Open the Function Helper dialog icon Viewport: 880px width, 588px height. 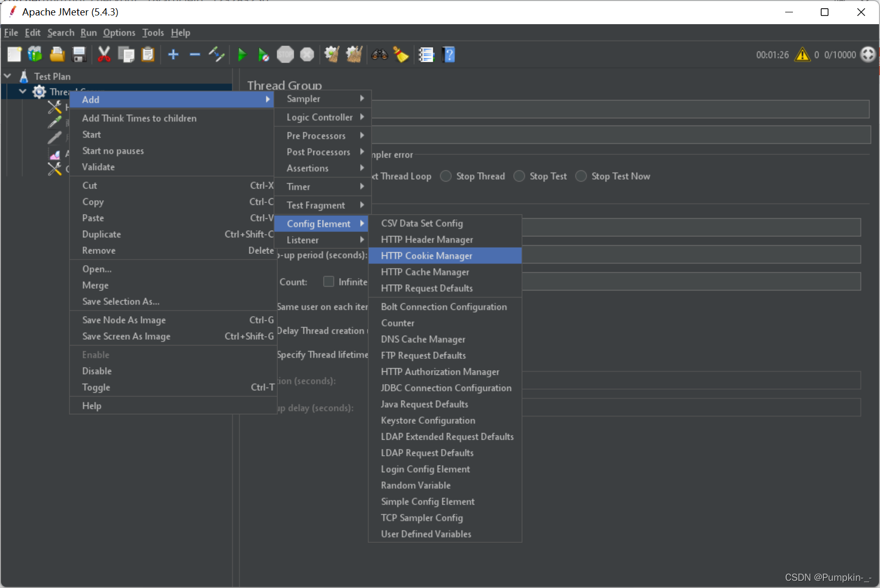click(426, 54)
